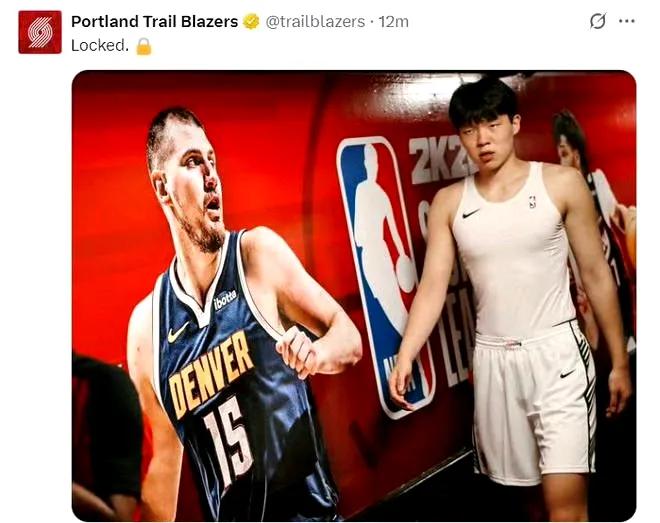Click the Nike swoosh on the white shorts
660x523 pixels.
pyautogui.click(x=567, y=373)
